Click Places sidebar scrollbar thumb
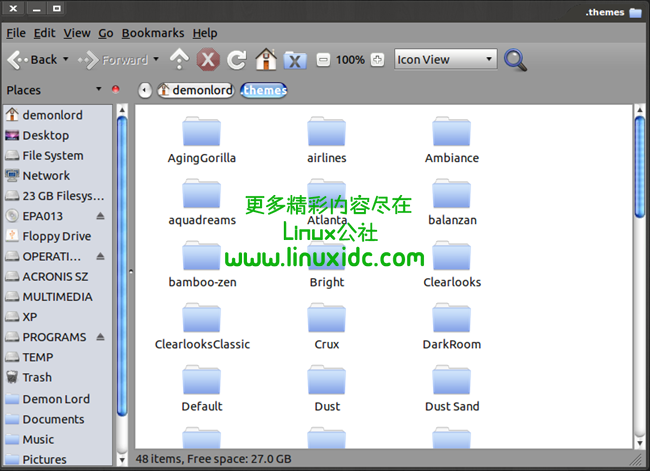Viewport: 650px width, 471px height. pos(122,266)
